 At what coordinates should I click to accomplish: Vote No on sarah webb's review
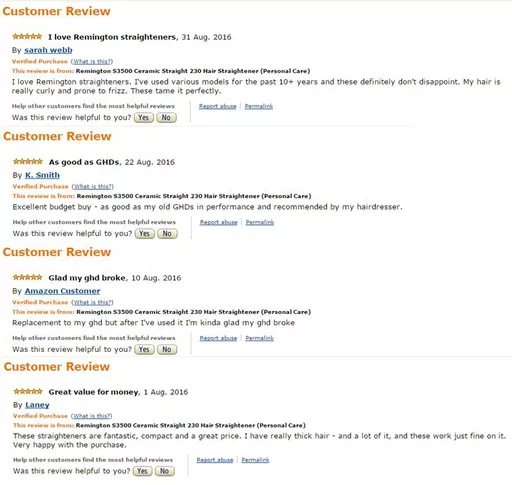pyautogui.click(x=166, y=117)
